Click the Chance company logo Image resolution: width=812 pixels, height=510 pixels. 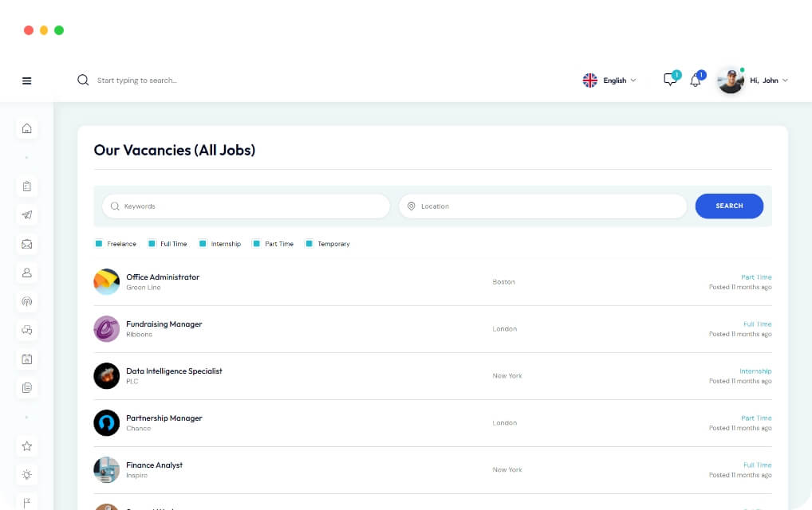107,423
